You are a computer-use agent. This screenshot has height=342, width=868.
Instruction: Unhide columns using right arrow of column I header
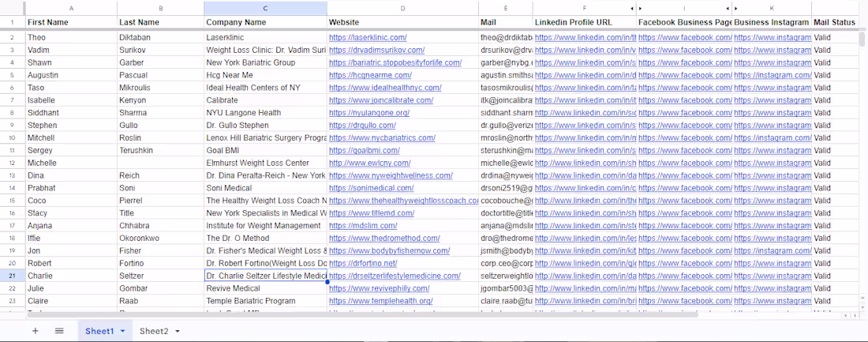[x=728, y=9]
